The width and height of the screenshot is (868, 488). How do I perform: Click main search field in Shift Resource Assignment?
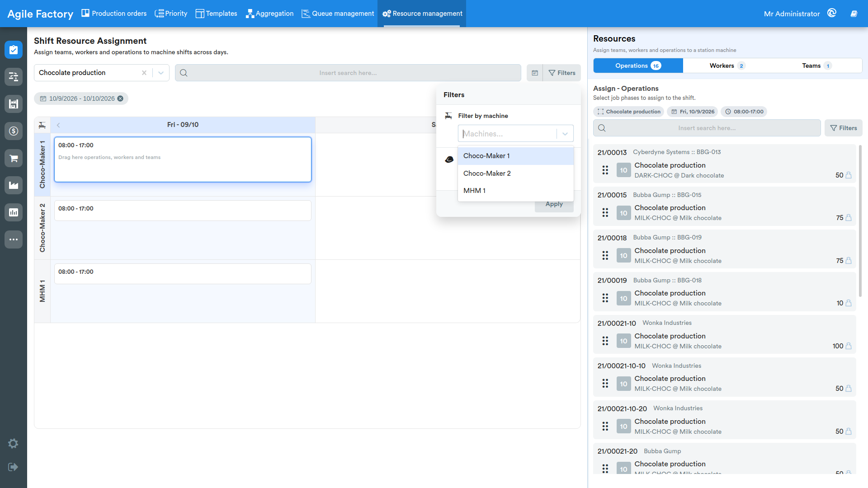coord(348,73)
